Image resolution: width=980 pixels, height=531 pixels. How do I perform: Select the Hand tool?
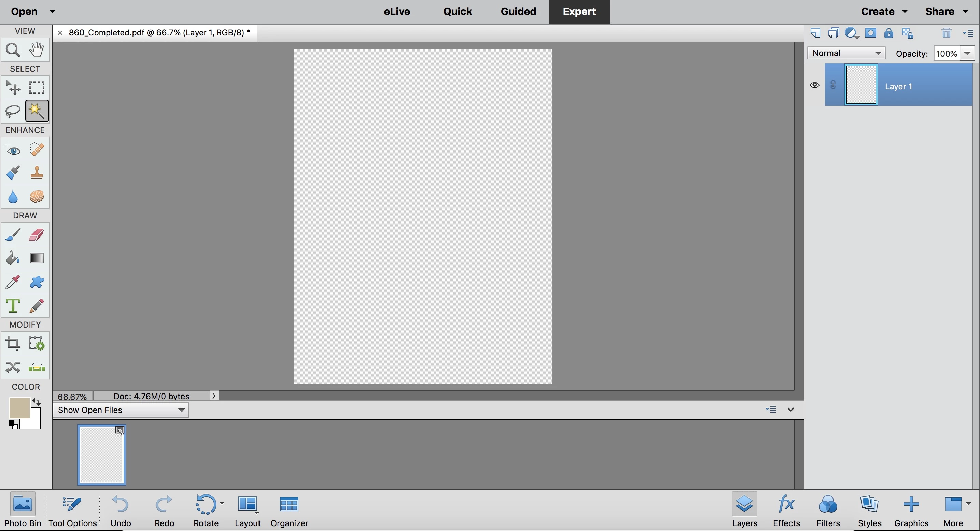click(37, 50)
